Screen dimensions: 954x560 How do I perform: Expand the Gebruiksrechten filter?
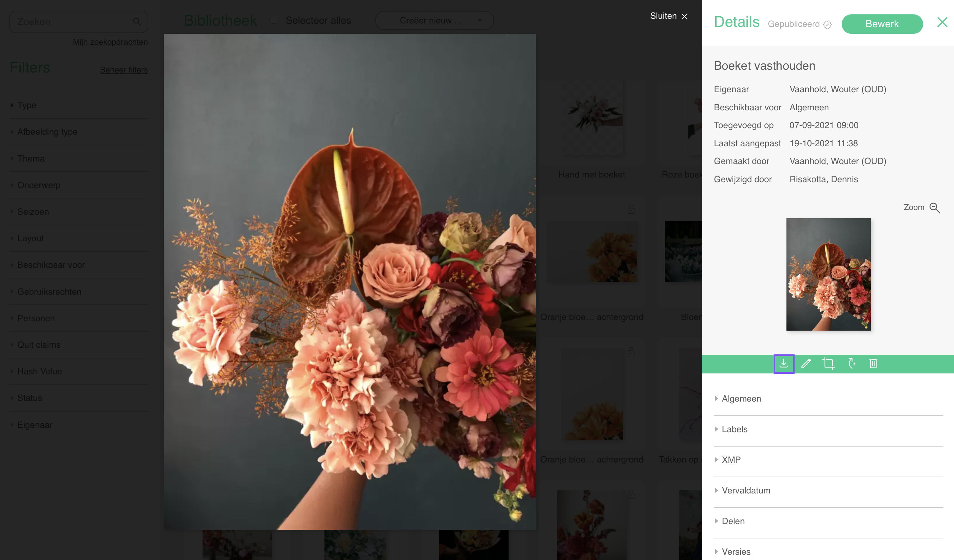click(x=79, y=292)
